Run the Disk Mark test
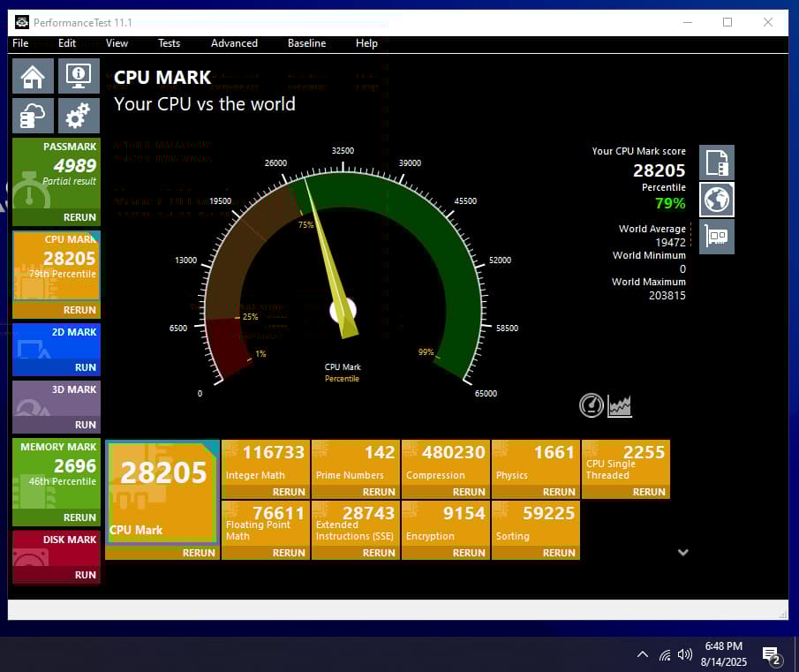Viewport: 799px width, 672px height. tap(86, 575)
